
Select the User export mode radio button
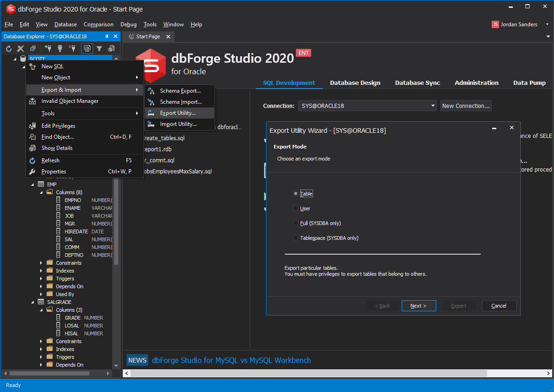296,208
